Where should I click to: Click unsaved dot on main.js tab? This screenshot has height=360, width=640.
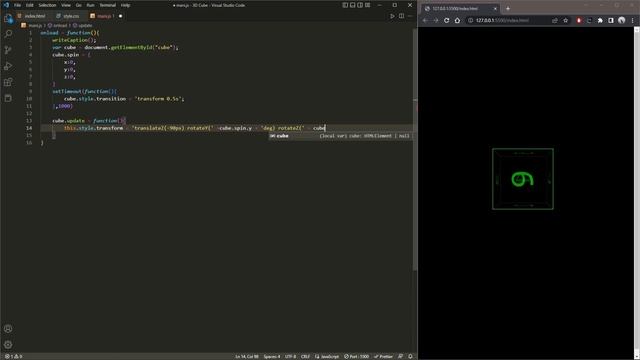coord(120,16)
